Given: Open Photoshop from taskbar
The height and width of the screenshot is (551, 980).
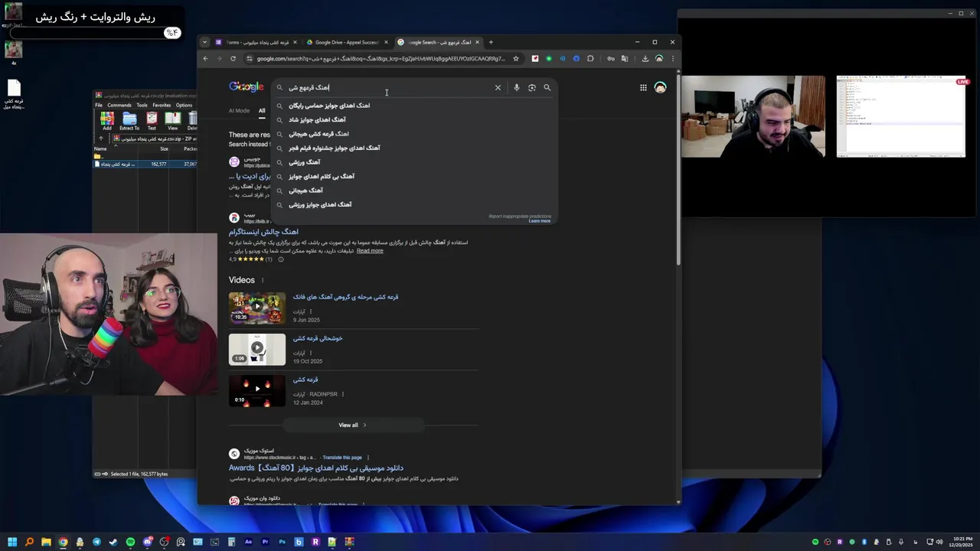Looking at the screenshot, I should 282,542.
